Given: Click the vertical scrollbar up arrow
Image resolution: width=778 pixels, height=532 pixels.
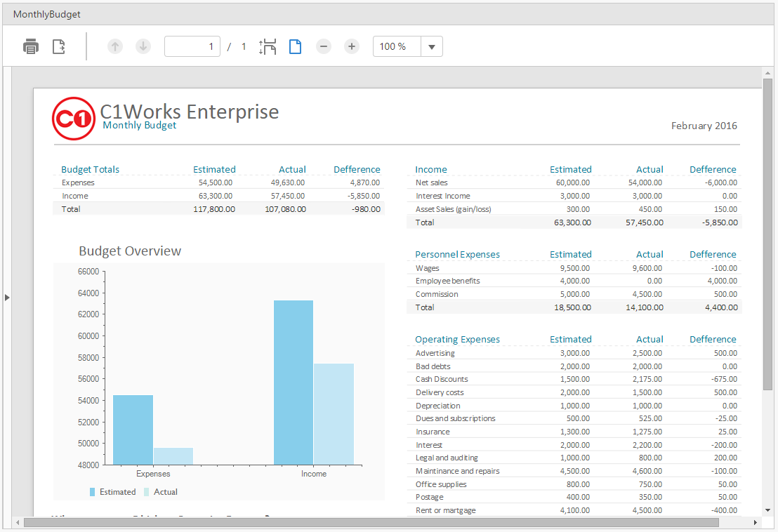Looking at the screenshot, I should point(767,74).
